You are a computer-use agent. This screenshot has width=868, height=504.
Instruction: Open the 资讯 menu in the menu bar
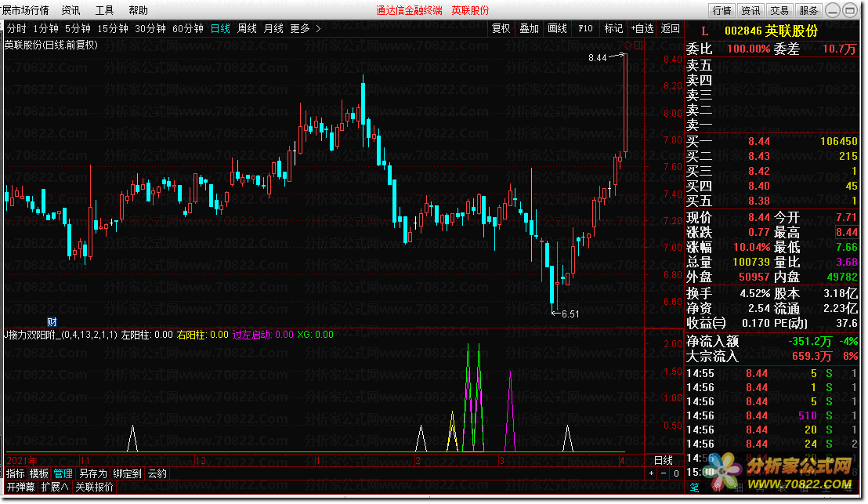coord(71,10)
